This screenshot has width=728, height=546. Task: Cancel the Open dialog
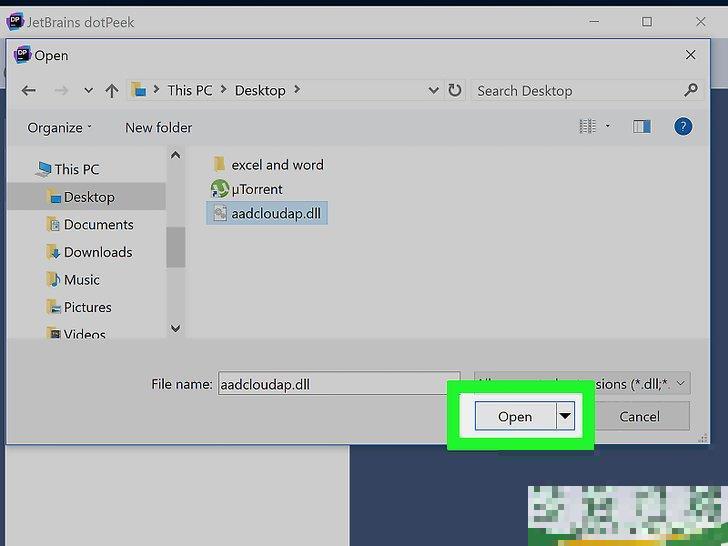(x=639, y=416)
